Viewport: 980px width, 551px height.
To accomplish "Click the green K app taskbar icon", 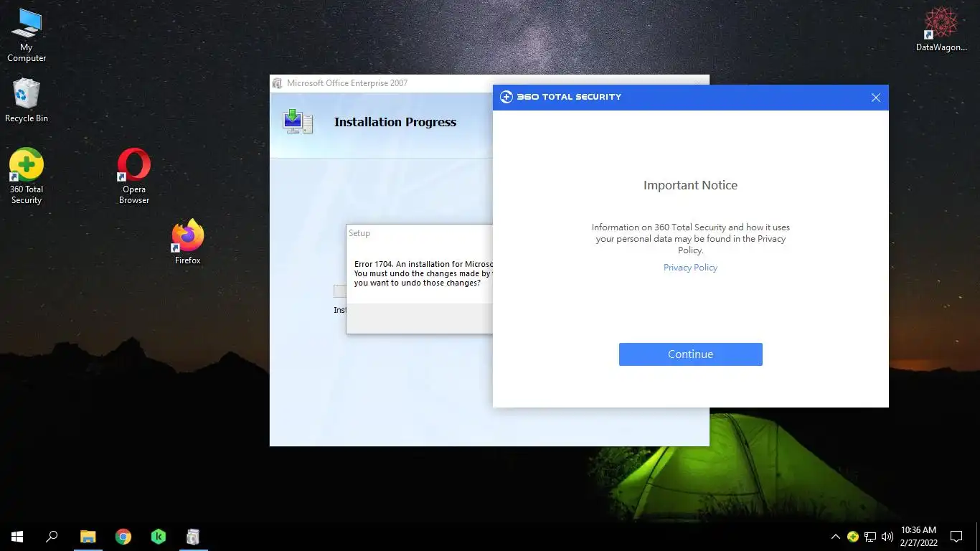I will (159, 536).
